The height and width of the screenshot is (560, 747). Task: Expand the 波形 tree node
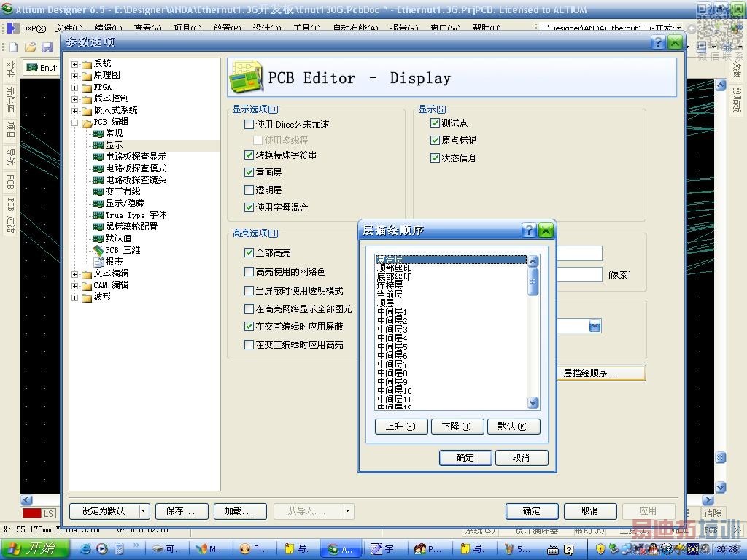click(75, 297)
